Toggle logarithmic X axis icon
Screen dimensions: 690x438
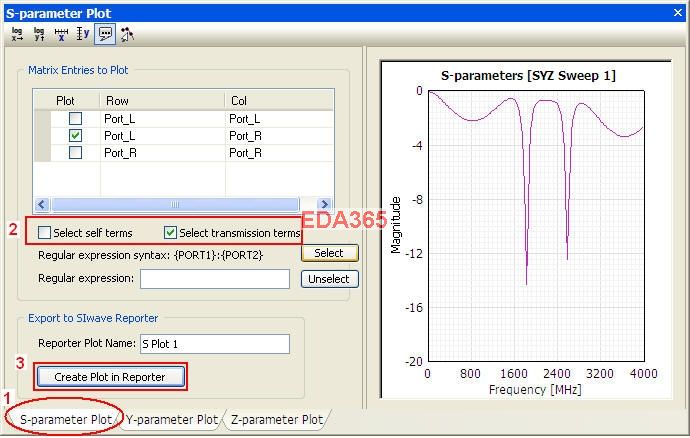pyautogui.click(x=17, y=34)
